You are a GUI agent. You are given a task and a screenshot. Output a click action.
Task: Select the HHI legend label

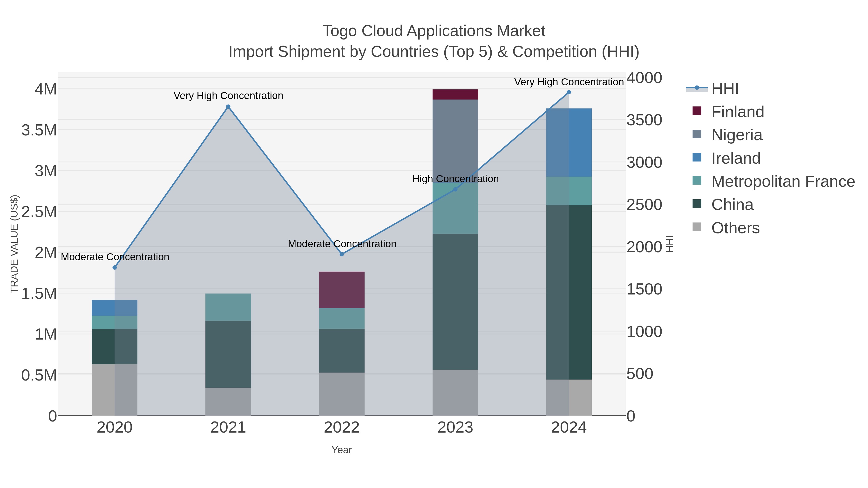(x=725, y=89)
